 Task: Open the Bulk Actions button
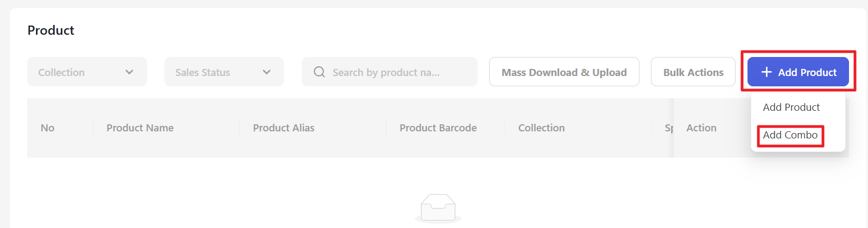[693, 72]
